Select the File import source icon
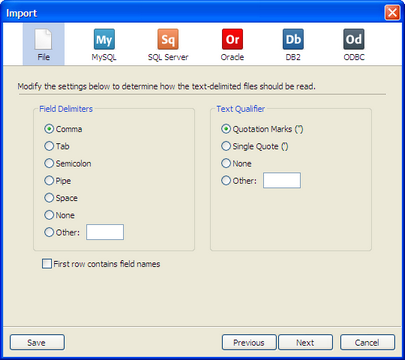Image resolution: width=405 pixels, height=360 pixels. 43,44
